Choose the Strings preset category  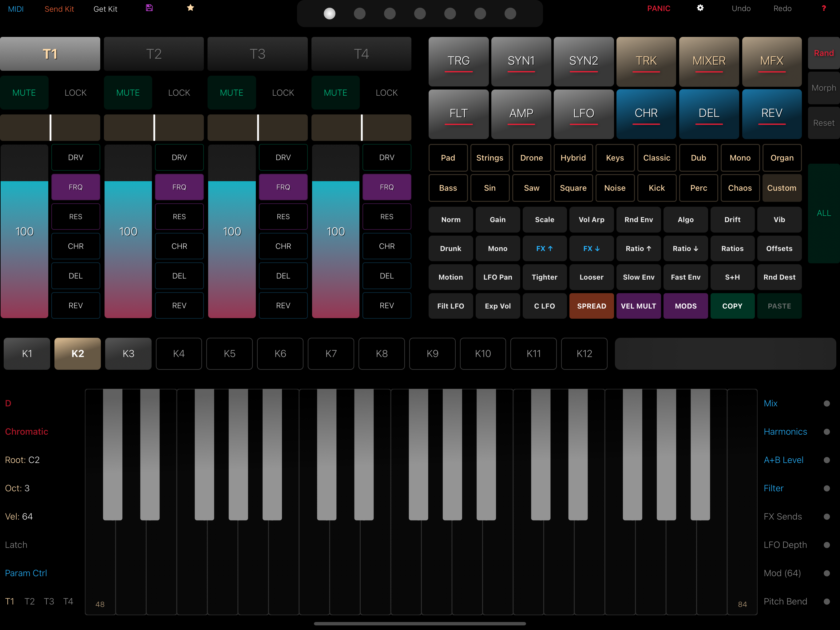coord(490,158)
